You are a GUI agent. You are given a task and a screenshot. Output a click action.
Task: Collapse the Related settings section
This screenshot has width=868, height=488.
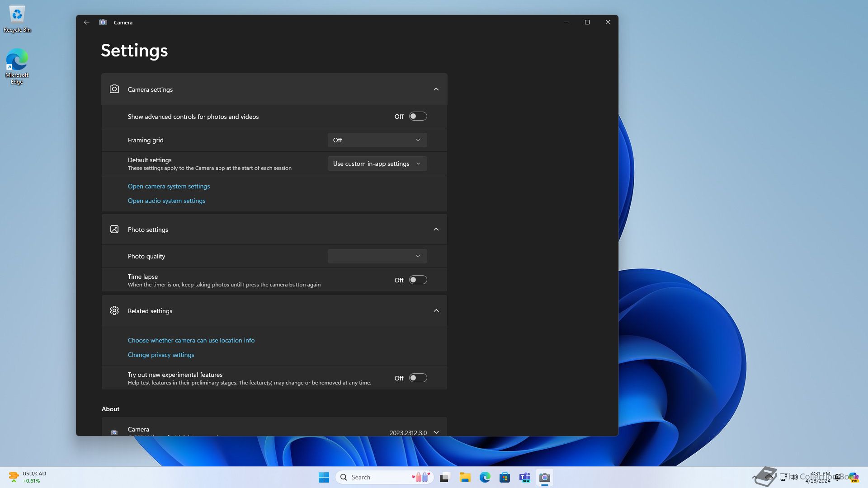436,310
